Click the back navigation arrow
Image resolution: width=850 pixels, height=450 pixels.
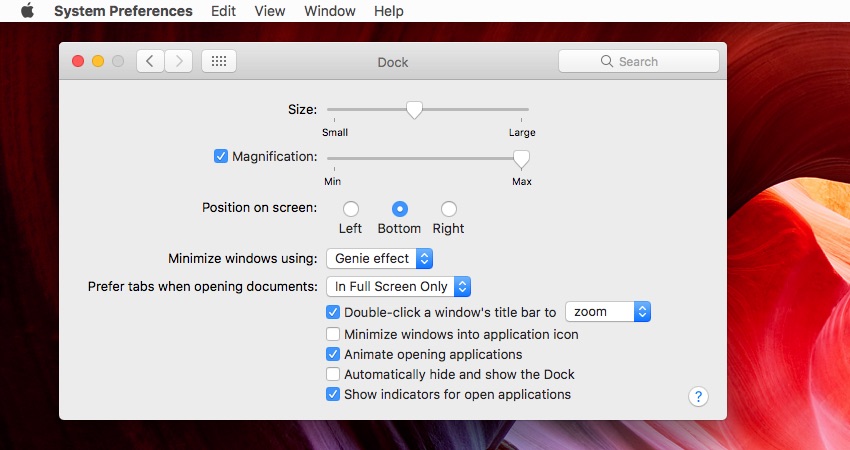tap(150, 61)
